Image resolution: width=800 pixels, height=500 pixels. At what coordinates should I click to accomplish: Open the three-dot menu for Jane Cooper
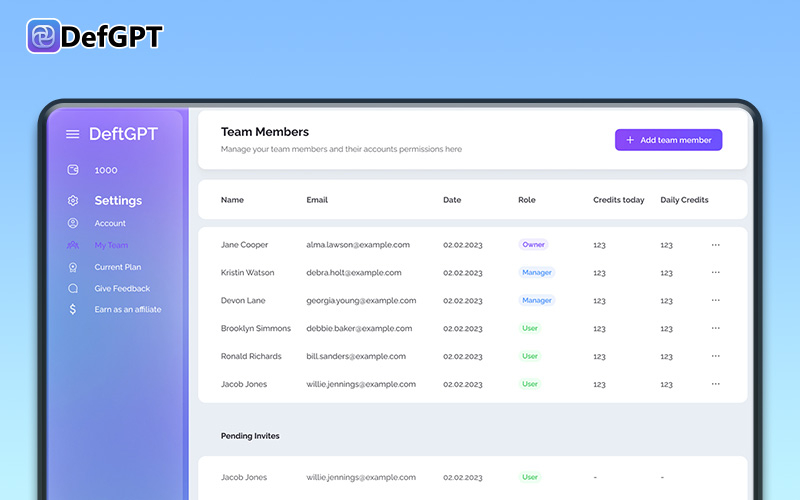(x=715, y=245)
